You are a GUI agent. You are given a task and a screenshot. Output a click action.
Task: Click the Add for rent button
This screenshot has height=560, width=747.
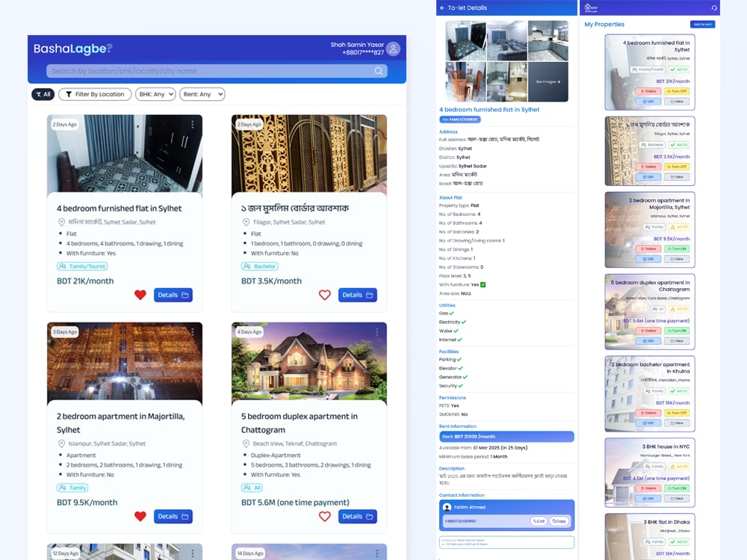703,25
